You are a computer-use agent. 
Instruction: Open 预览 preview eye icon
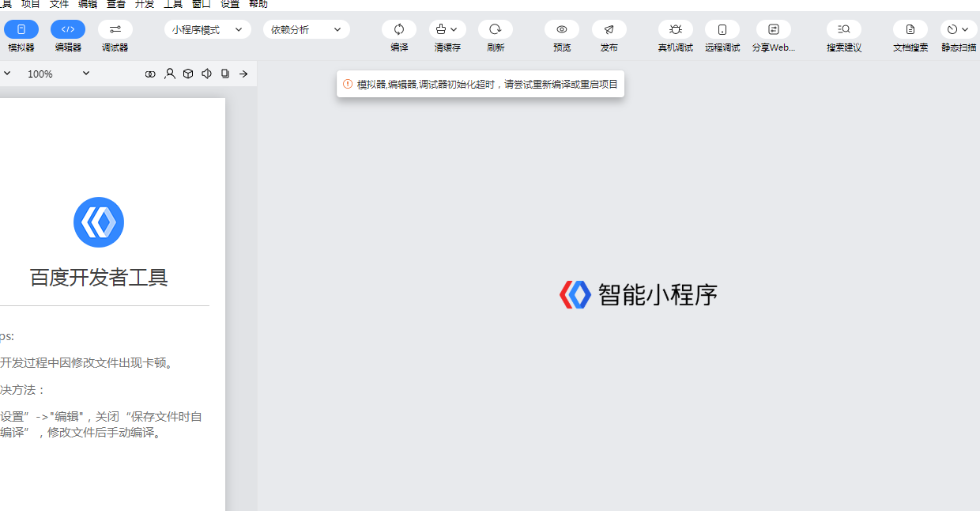[562, 29]
